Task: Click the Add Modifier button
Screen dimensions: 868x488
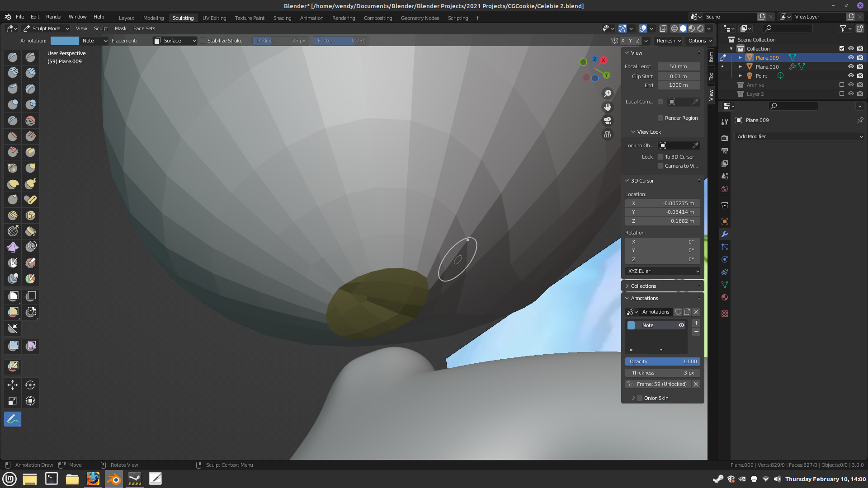Action: tap(799, 136)
